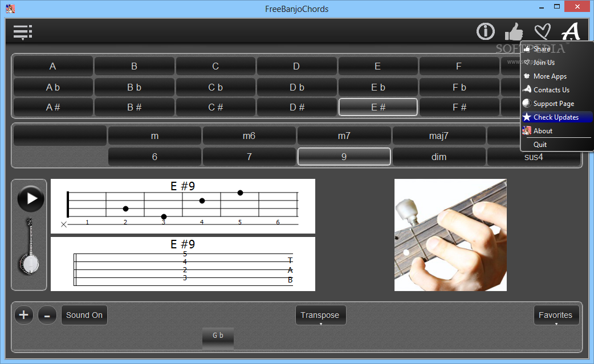
Task: Select the 7 chord type
Action: coord(249,157)
